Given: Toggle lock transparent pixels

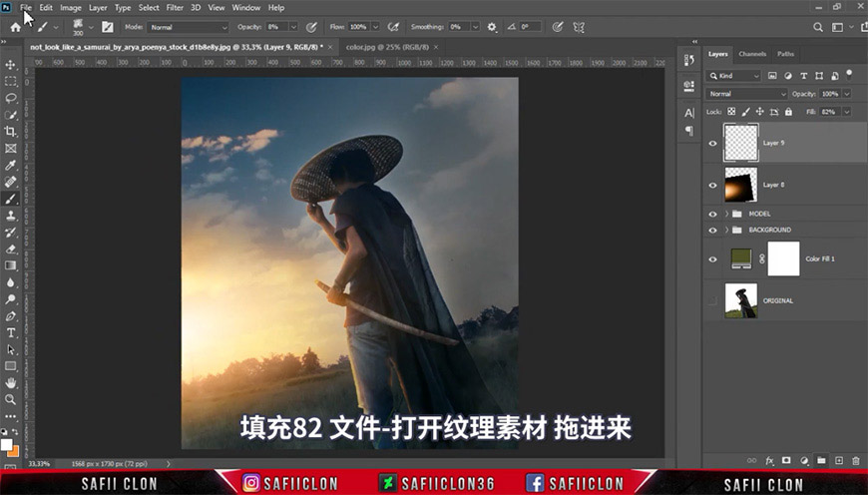Looking at the screenshot, I should (x=731, y=112).
